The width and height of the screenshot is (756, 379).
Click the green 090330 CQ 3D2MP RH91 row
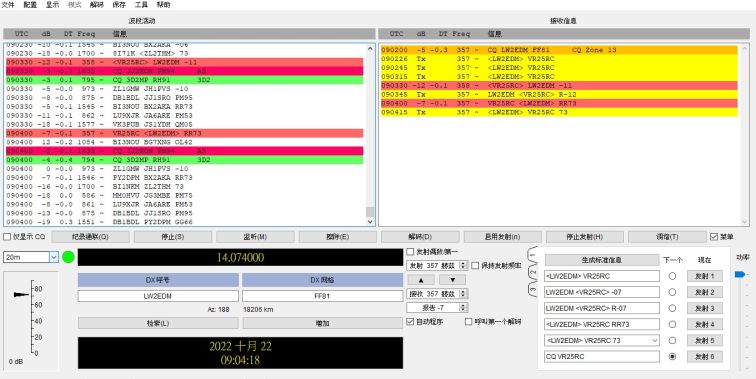[185, 80]
